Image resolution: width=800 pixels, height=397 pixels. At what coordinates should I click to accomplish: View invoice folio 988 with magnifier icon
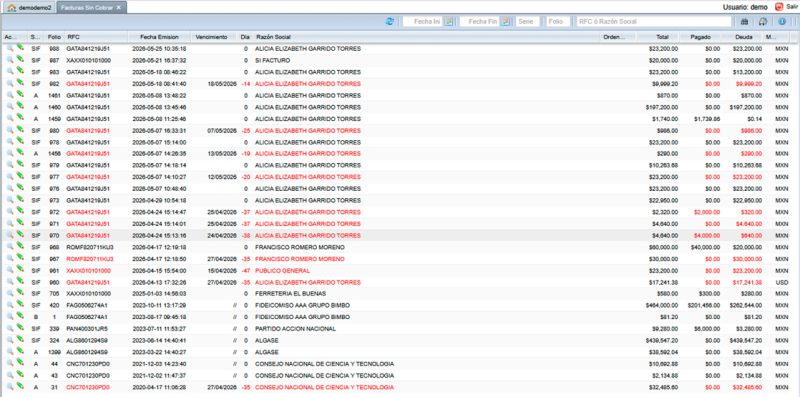[10, 48]
